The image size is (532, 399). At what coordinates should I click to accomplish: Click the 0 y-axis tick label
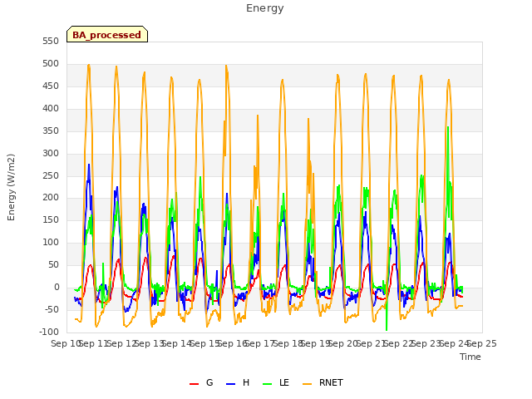[57, 287]
